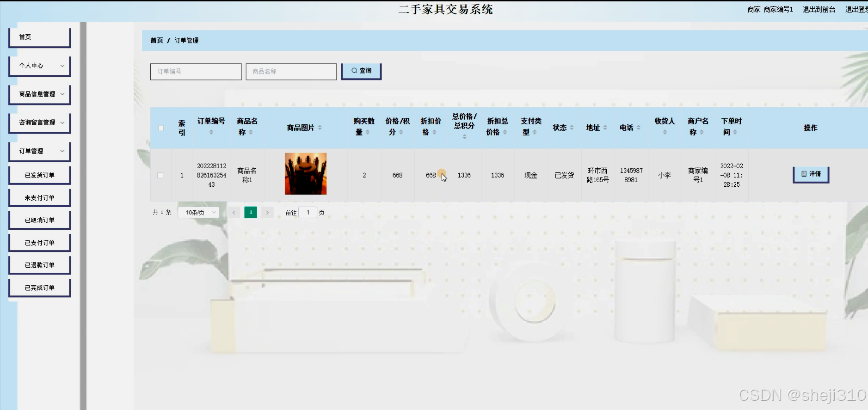Open 首页 in the sidebar
This screenshot has width=868, height=410.
click(x=40, y=37)
